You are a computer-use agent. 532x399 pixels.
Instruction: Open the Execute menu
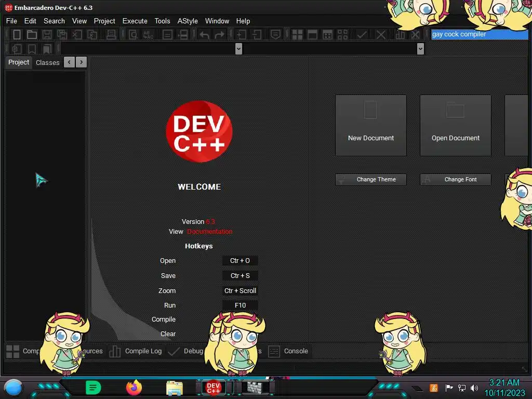(x=135, y=21)
